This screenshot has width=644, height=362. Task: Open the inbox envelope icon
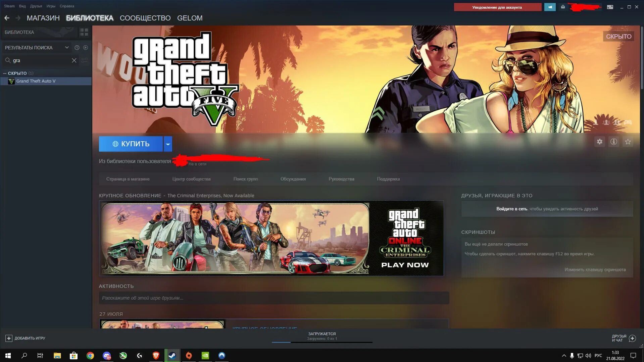tap(563, 7)
